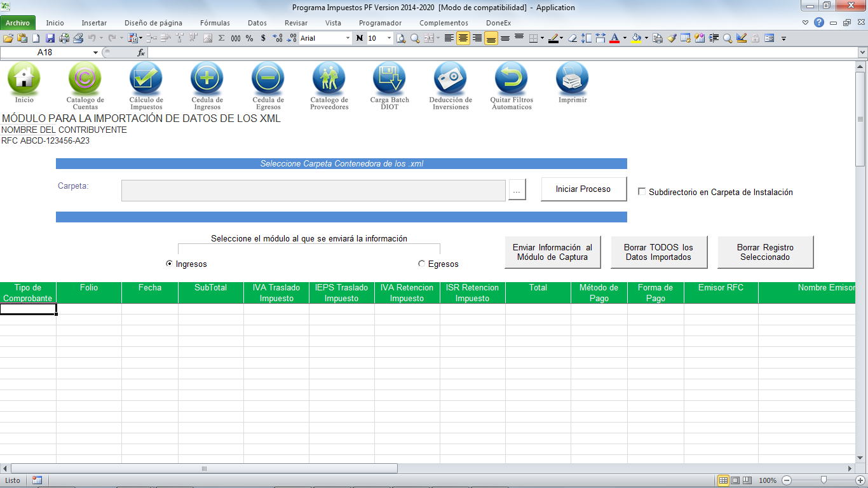
Task: Click the zoom slider handle
Action: 824,480
